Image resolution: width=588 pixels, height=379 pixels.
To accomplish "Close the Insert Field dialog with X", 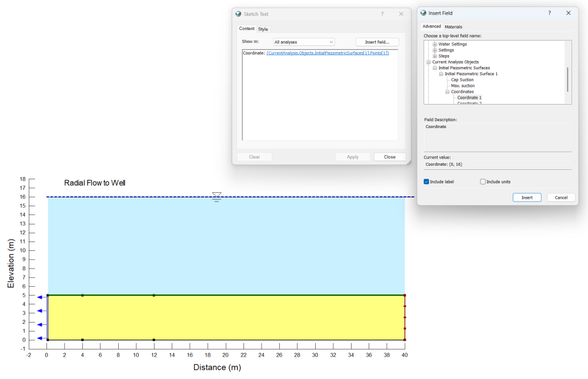I will [569, 13].
